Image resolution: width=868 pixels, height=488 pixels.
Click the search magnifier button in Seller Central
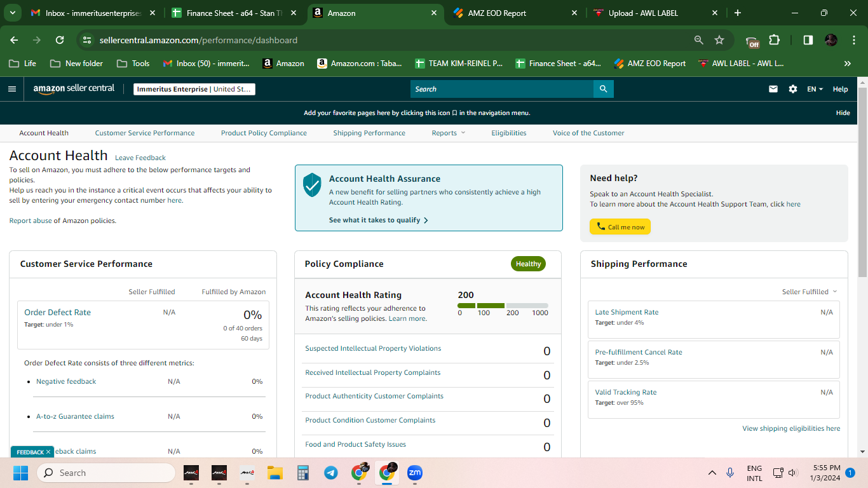(603, 89)
